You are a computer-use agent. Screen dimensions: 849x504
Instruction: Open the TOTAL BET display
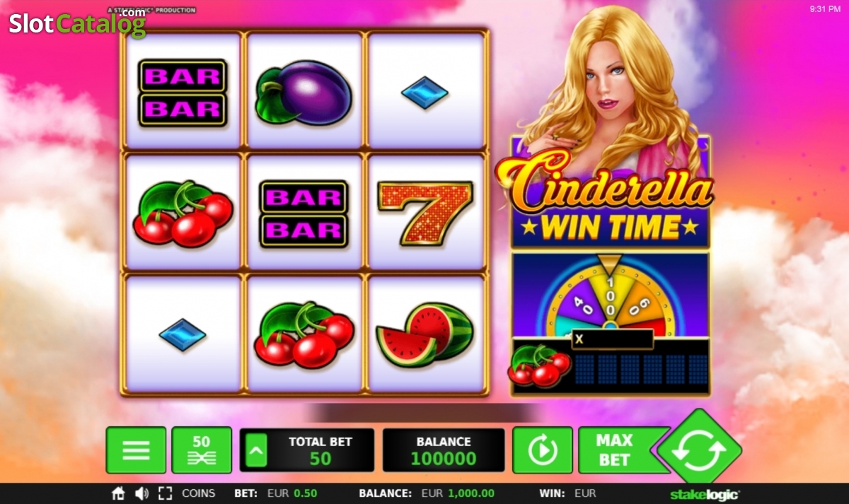(x=320, y=450)
